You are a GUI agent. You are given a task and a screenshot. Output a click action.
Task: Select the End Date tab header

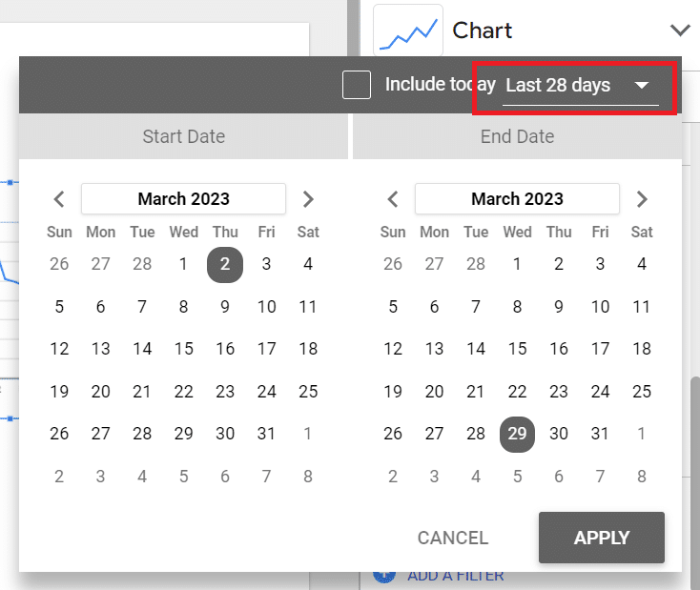pyautogui.click(x=517, y=136)
